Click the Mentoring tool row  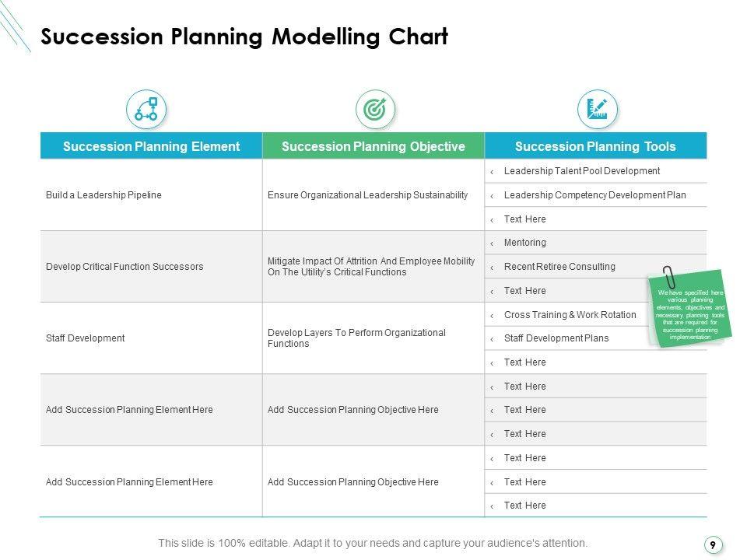tap(525, 243)
